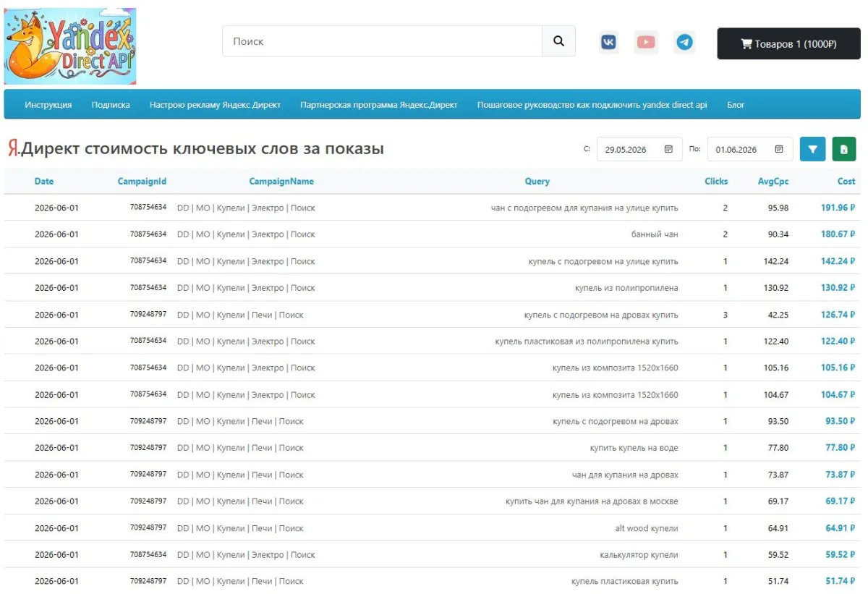Open the VK social icon

click(609, 42)
